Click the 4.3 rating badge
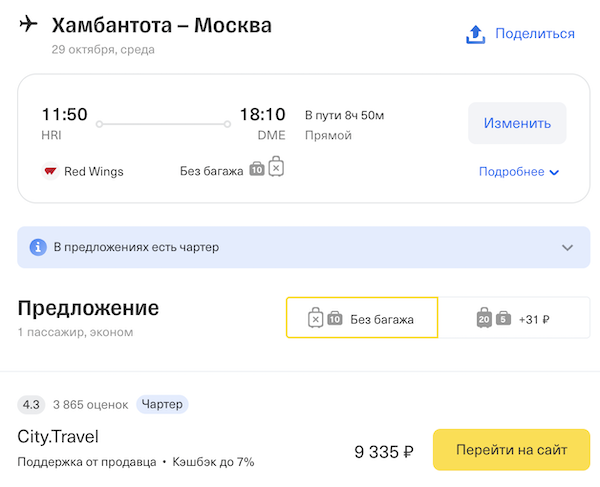The image size is (600, 487). click(31, 405)
